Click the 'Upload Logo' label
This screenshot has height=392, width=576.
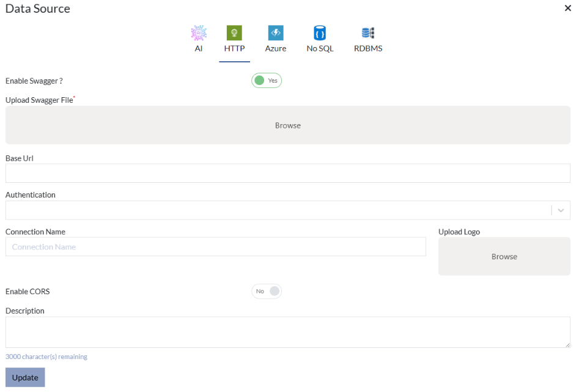459,232
